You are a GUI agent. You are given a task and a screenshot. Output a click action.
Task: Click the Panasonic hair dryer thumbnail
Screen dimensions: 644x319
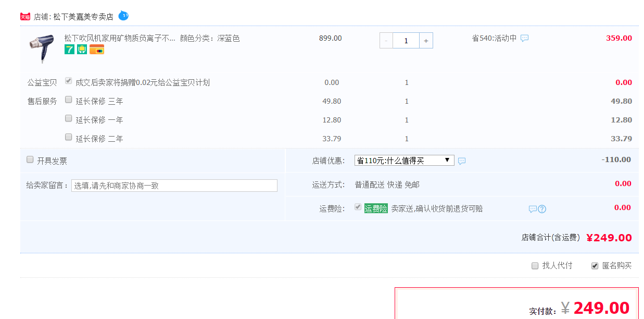pyautogui.click(x=42, y=48)
